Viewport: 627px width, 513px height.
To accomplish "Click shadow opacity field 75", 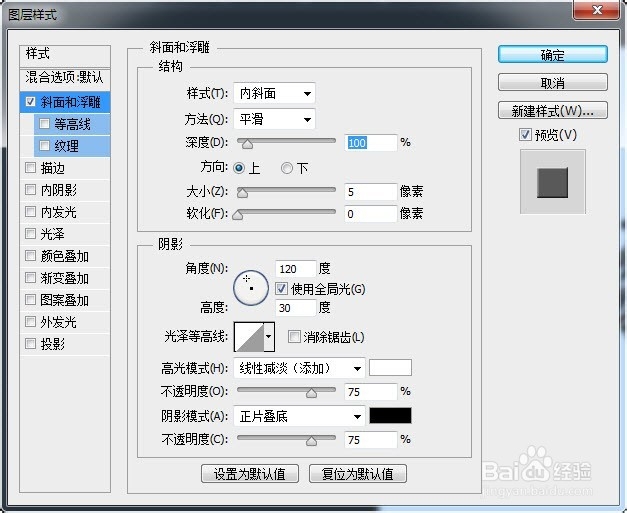I will 371,440.
